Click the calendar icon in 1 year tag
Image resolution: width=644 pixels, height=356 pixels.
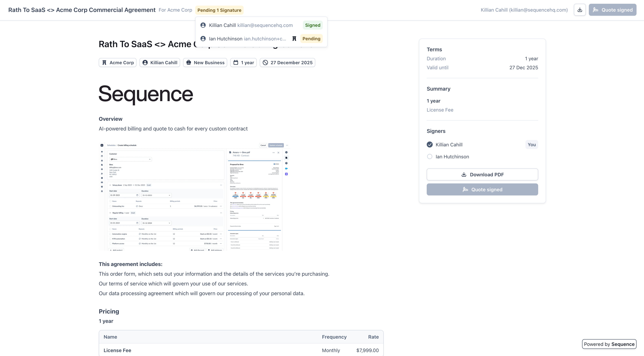[236, 63]
